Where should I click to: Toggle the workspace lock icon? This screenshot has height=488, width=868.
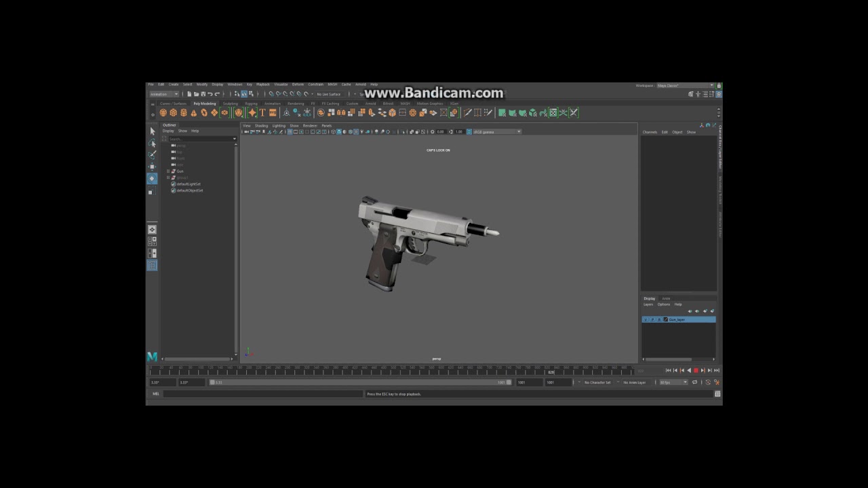(719, 85)
